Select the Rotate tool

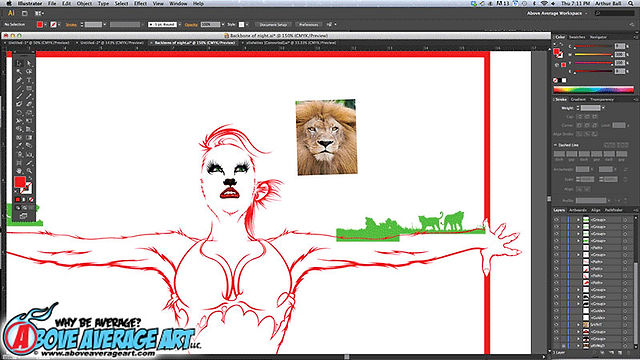tap(19, 113)
